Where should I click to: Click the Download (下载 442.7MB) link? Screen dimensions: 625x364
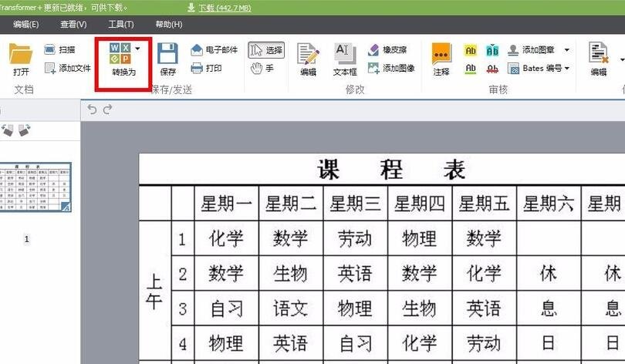coord(225,8)
